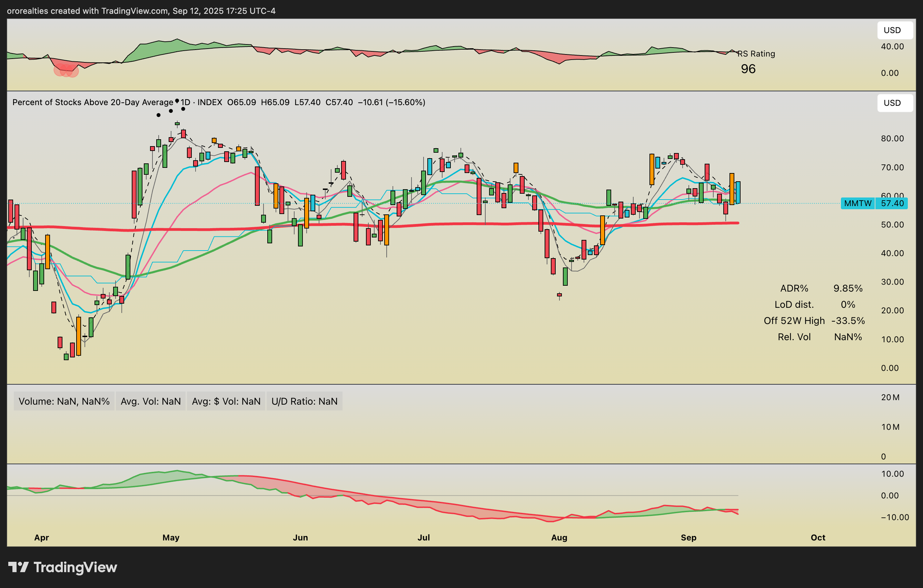Image resolution: width=923 pixels, height=588 pixels.
Task: Click the U/D Ratio: NaN box
Action: [x=304, y=401]
